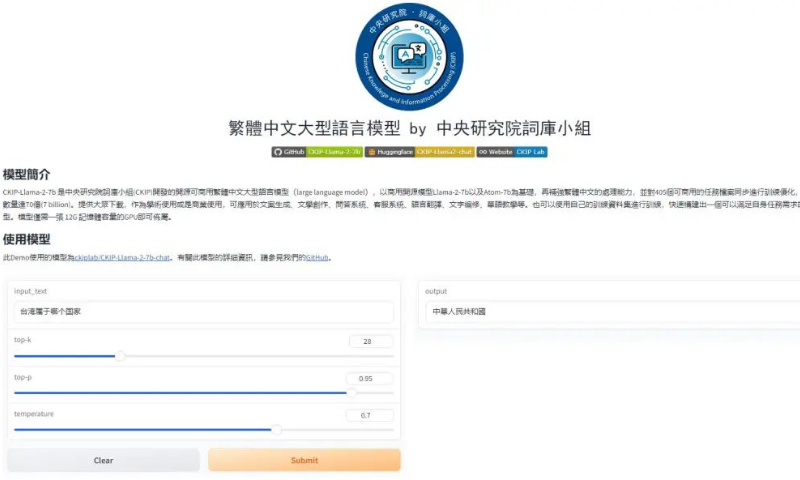Screen dimensions: 800x480
Task: Open the Website CKIP Lab badge
Action: 512,152
